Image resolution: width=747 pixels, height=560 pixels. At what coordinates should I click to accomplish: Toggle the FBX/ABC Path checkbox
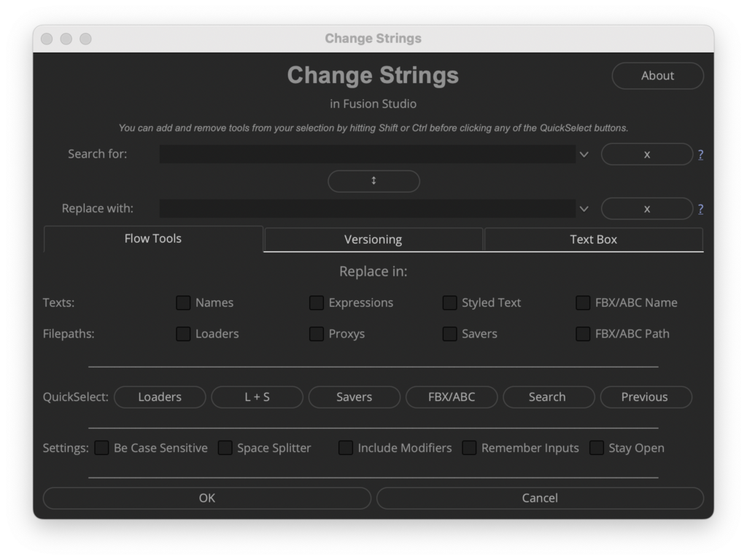pyautogui.click(x=583, y=334)
